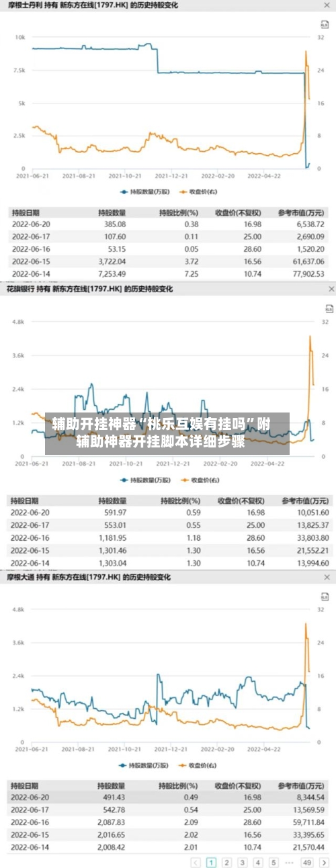Viewport: 336px width, 868px height.
Task: Select market value 61,637.06
Action: pyautogui.click(x=308, y=261)
